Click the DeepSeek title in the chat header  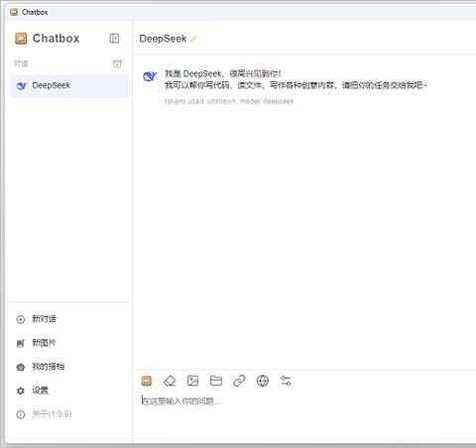coord(163,39)
